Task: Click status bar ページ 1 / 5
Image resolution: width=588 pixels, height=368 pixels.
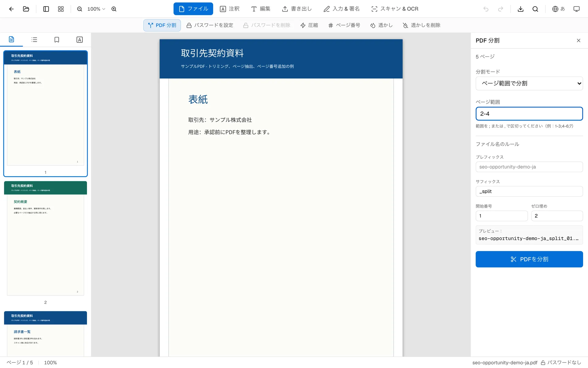Action: pyautogui.click(x=20, y=362)
